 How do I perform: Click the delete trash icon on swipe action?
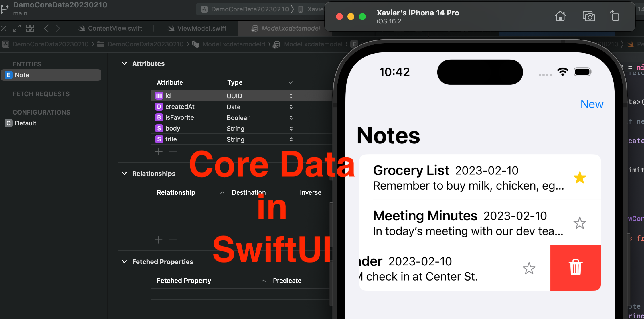pyautogui.click(x=575, y=268)
